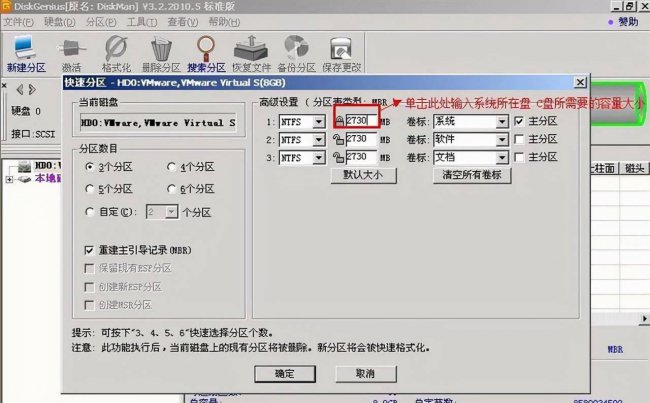Click the previous disk left arrow
The width and height of the screenshot is (650, 403).
point(20,89)
